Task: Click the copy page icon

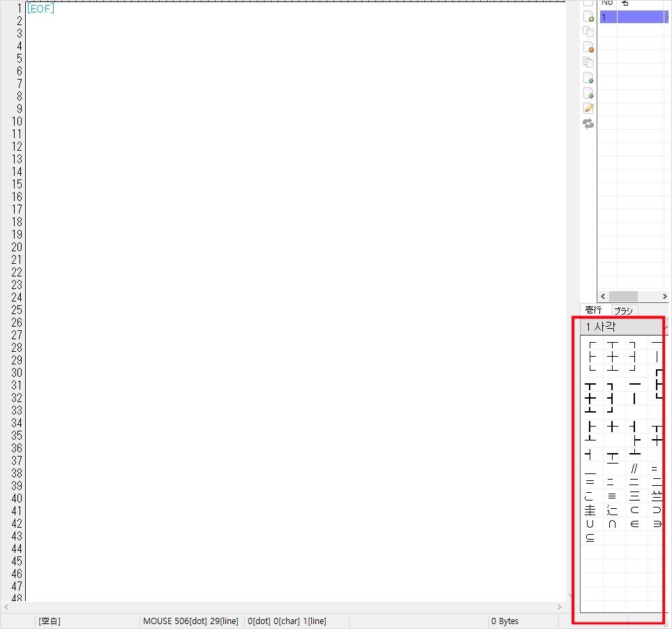Action: pos(588,32)
